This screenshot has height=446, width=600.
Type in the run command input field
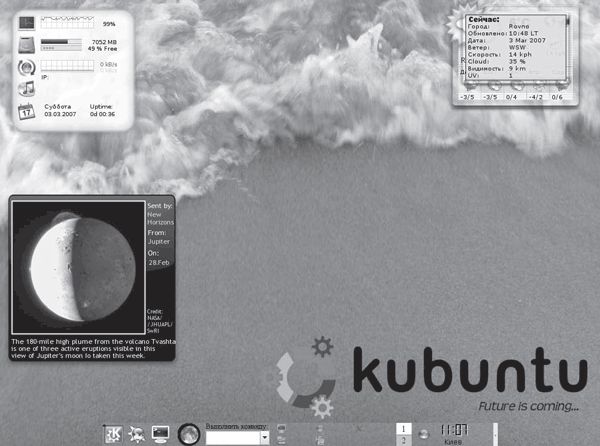click(232, 437)
